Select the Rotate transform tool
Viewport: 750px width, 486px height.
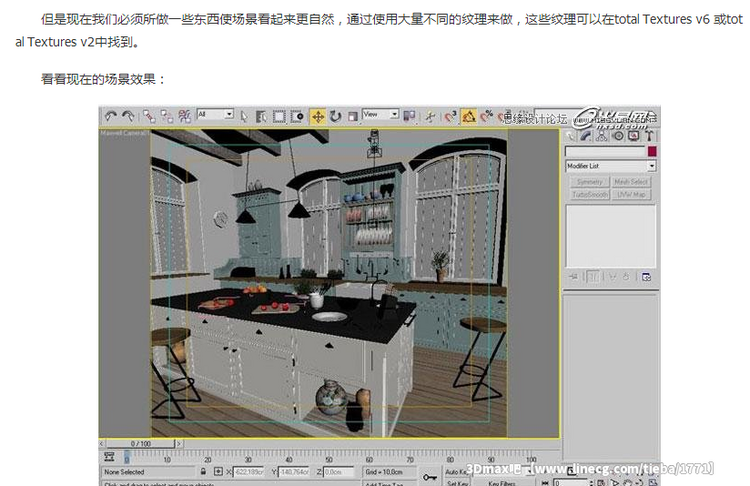pyautogui.click(x=335, y=116)
